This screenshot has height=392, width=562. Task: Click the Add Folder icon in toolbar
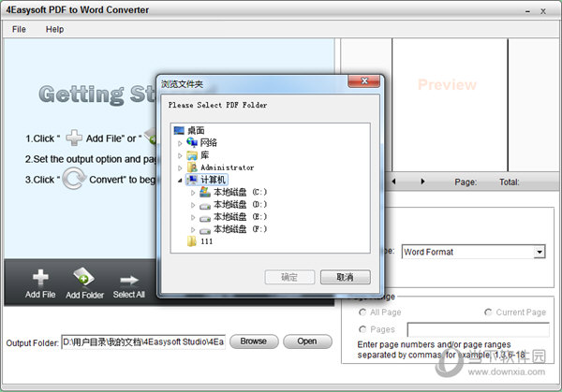pyautogui.click(x=83, y=276)
